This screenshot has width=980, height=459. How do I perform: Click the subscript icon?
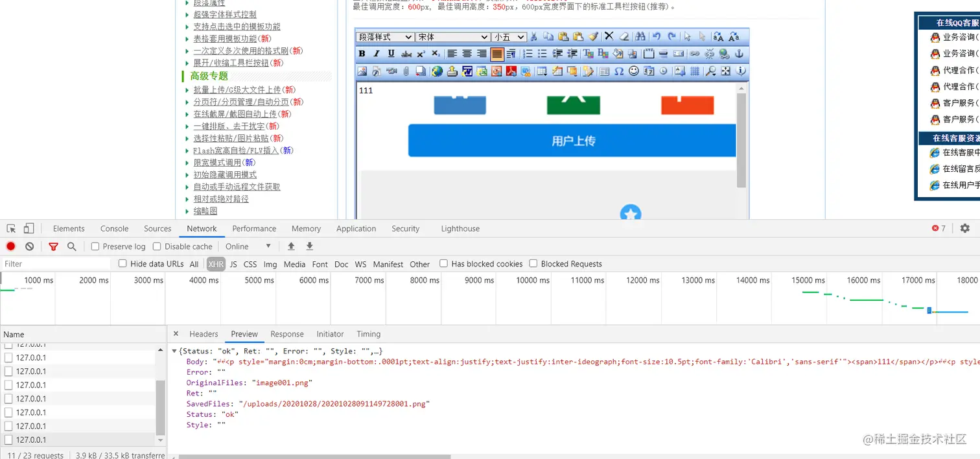click(x=436, y=54)
